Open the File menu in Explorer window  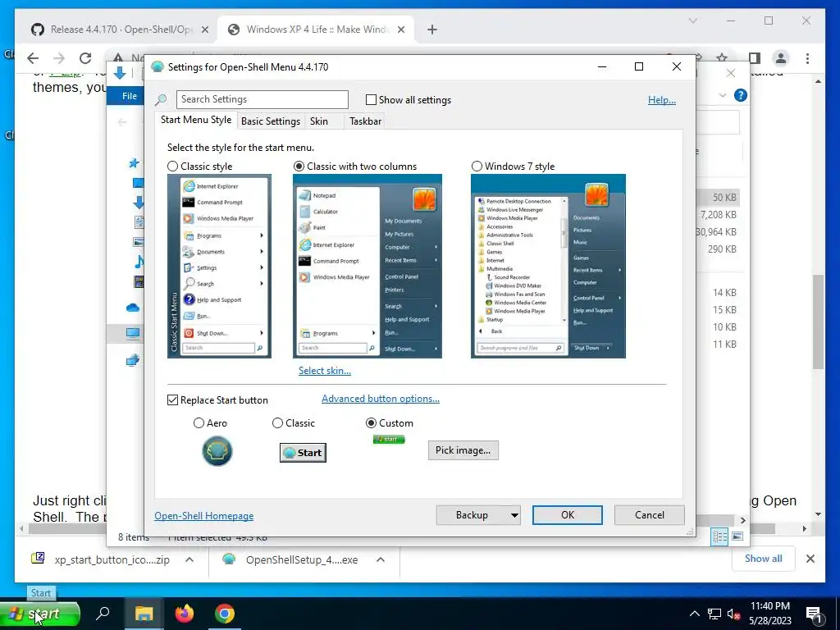tap(129, 96)
